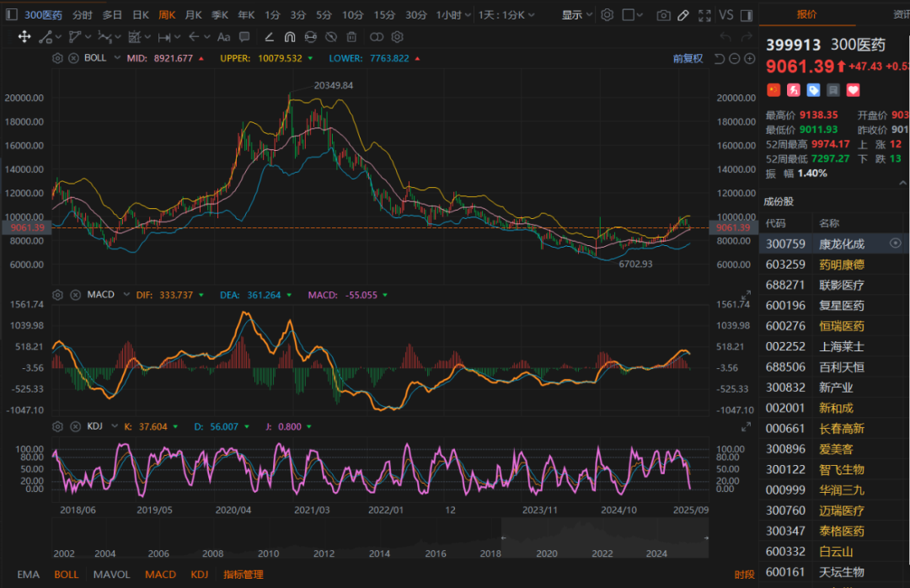Select 药明康德 in constituent stock list
This screenshot has width=910, height=588.
pyautogui.click(x=841, y=265)
